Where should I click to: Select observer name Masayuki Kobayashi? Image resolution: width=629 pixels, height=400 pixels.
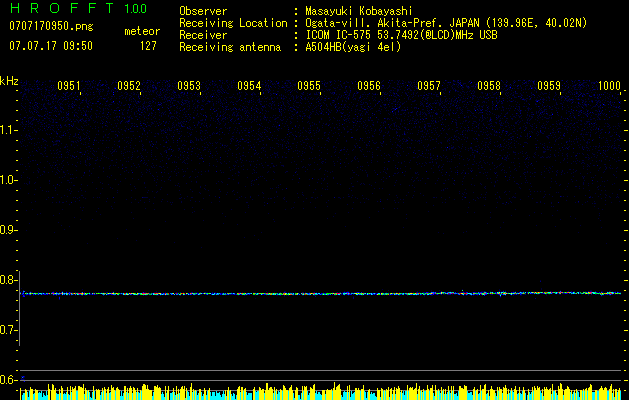click(x=359, y=11)
